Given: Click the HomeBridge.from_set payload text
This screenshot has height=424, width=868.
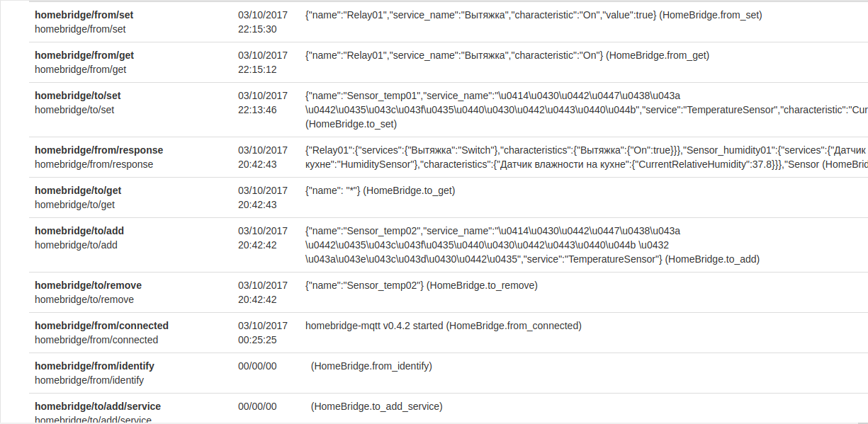Looking at the screenshot, I should coord(534,15).
